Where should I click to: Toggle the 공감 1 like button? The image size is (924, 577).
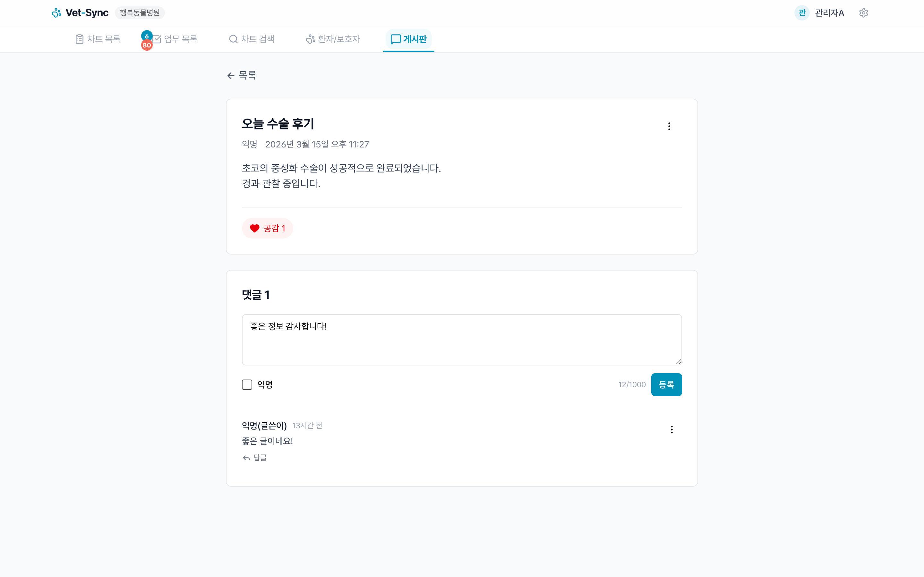[x=267, y=228]
